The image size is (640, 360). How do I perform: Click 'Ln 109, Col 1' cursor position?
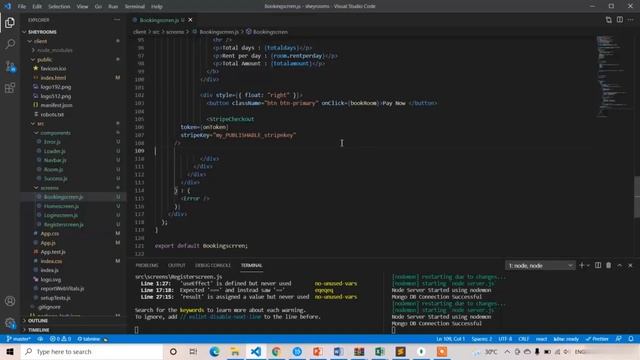(x=450, y=339)
